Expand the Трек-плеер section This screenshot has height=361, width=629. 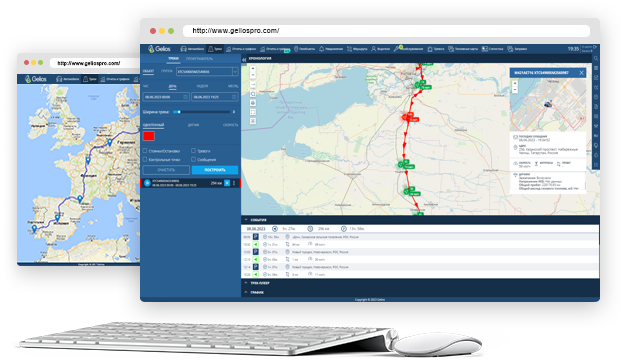[246, 283]
